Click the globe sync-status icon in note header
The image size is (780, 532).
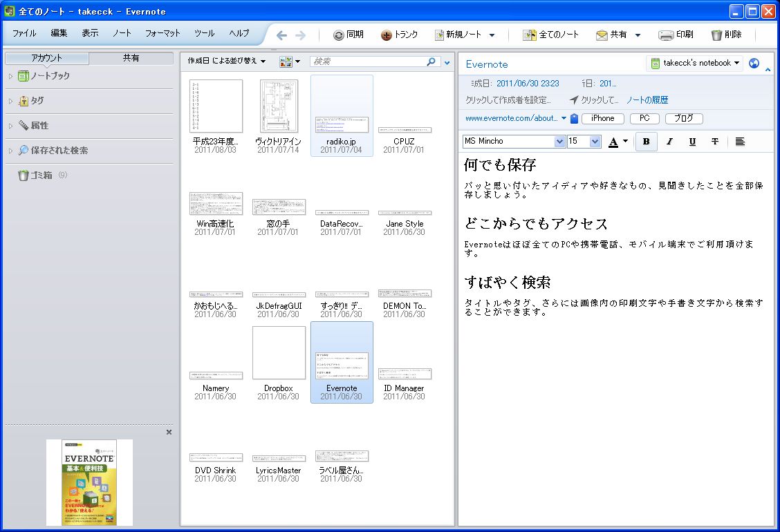(x=754, y=63)
